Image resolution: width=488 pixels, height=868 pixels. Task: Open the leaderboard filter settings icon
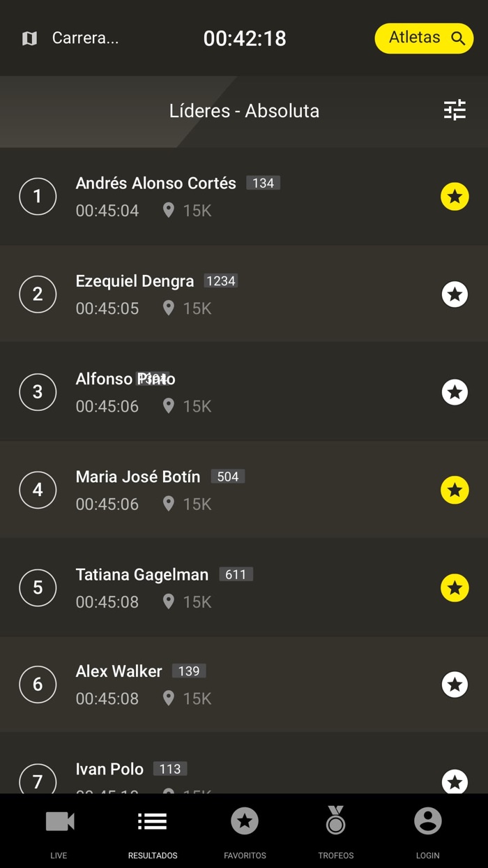tap(455, 110)
